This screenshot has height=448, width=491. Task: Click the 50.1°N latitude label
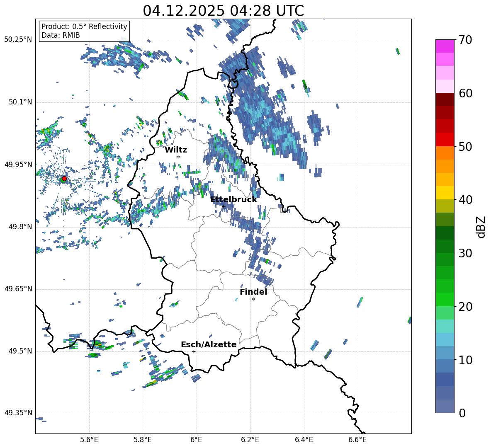(20, 102)
